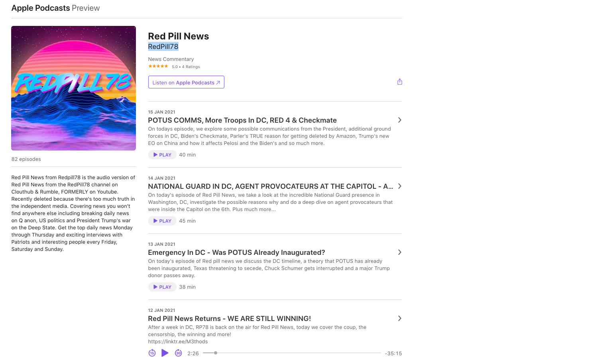Skip back 15 seconds in player

click(x=152, y=353)
